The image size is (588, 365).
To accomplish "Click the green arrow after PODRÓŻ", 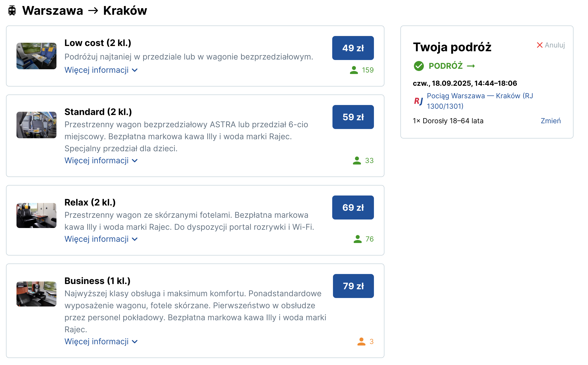I will 471,66.
